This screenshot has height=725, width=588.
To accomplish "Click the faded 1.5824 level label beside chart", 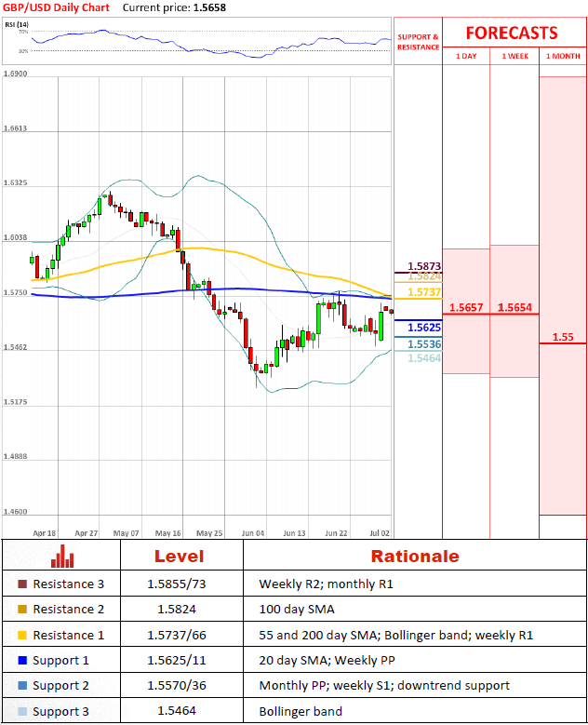I will tap(424, 276).
